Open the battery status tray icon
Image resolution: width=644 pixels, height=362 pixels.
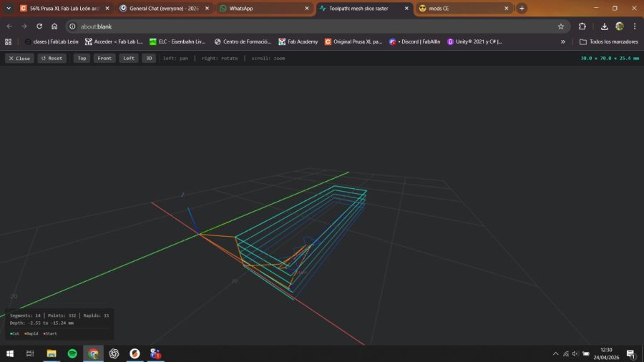(x=586, y=353)
